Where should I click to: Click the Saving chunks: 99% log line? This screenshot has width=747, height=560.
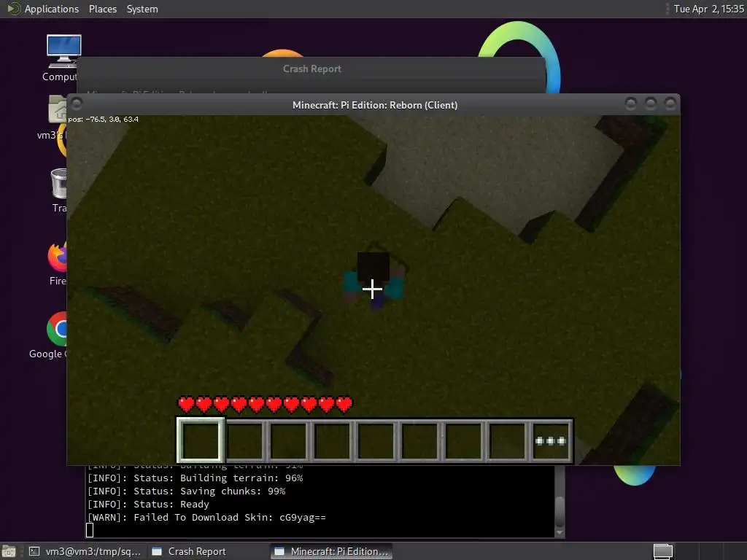click(186, 491)
